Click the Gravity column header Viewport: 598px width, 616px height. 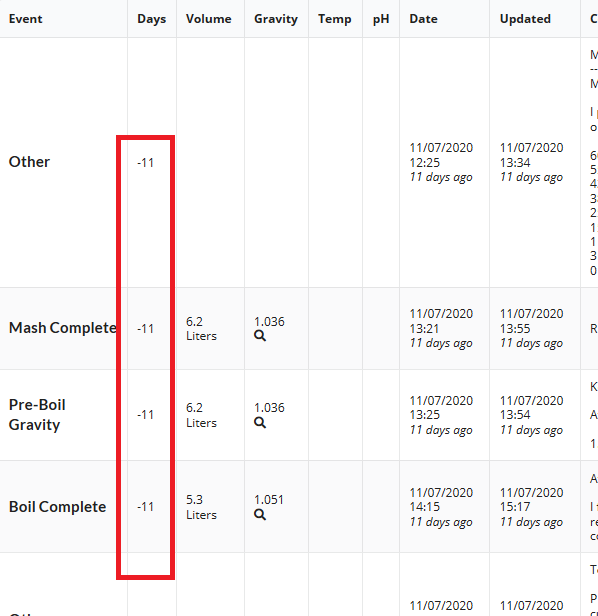(276, 19)
